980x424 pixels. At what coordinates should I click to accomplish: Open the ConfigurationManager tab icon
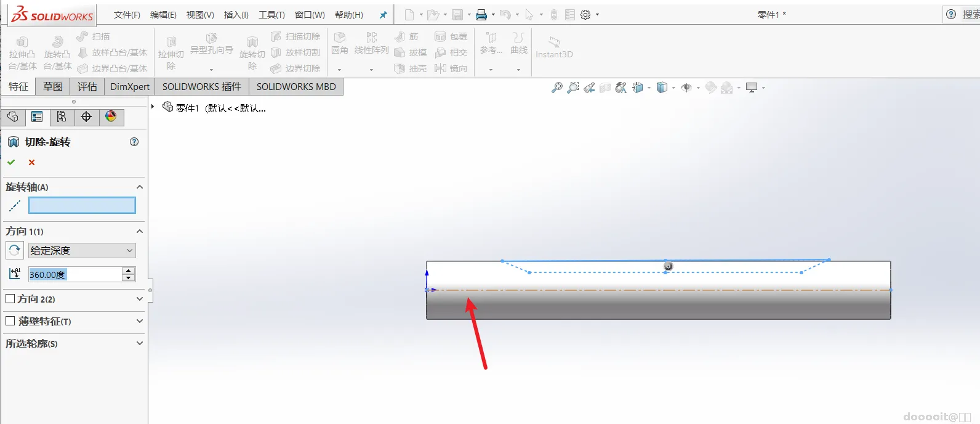click(62, 117)
